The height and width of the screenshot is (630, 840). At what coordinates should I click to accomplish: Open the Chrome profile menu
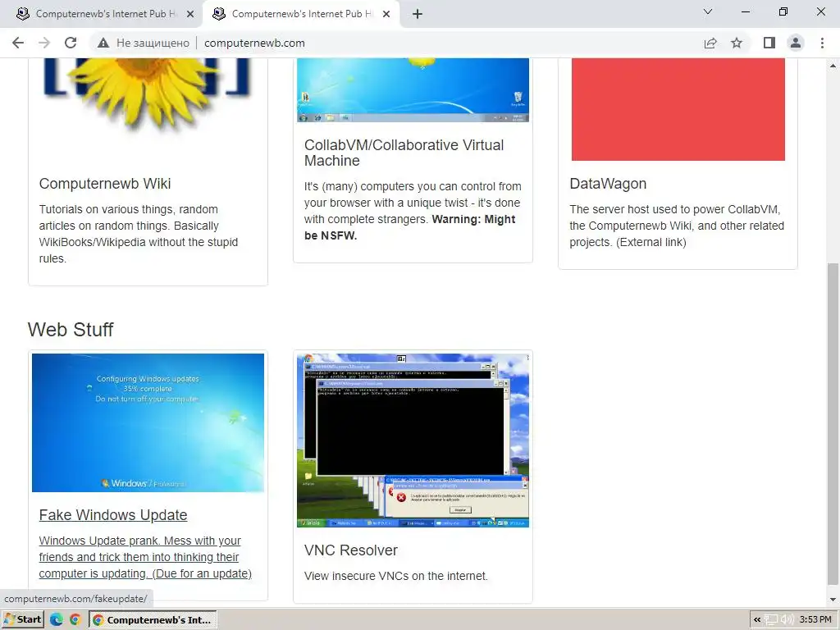pos(796,43)
